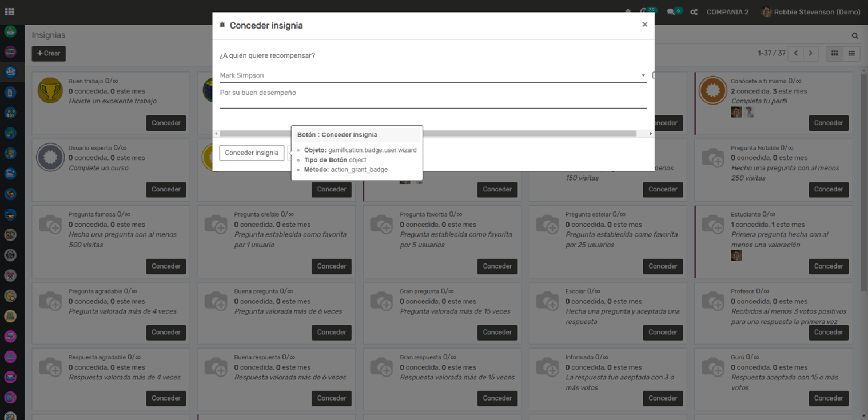The height and width of the screenshot is (420, 868).
Task: Click the gears settings icon in top bar
Action: 694,12
